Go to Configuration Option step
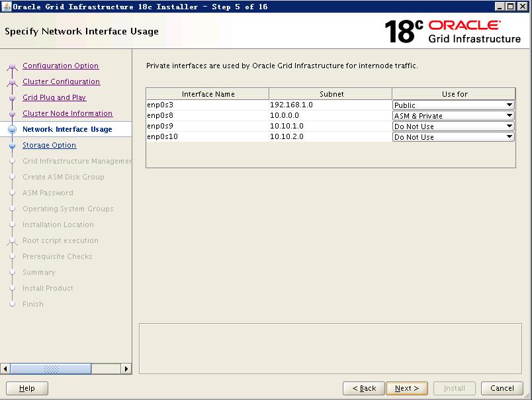 pyautogui.click(x=60, y=66)
